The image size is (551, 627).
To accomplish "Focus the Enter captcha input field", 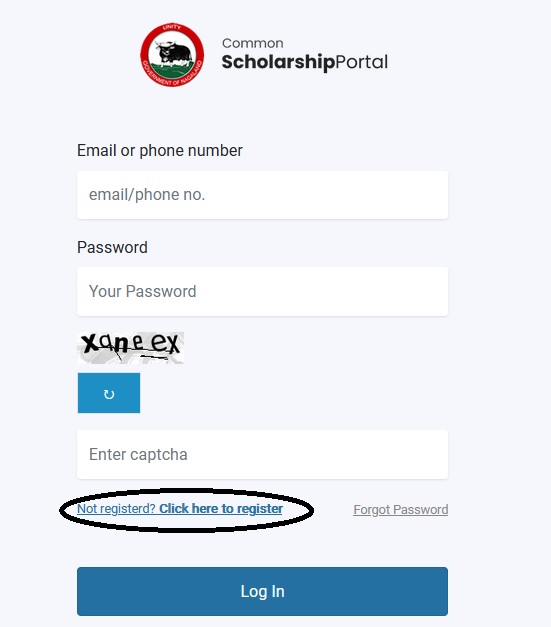I will (262, 455).
